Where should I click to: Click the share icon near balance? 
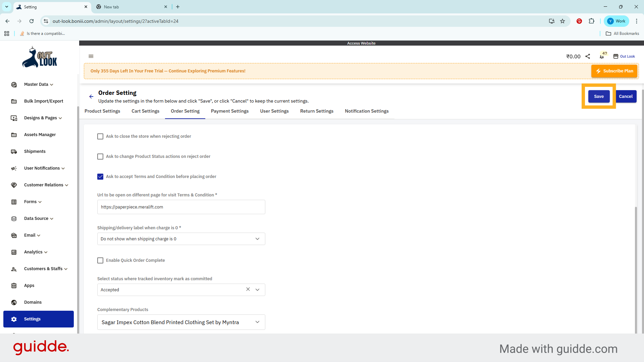tap(588, 56)
